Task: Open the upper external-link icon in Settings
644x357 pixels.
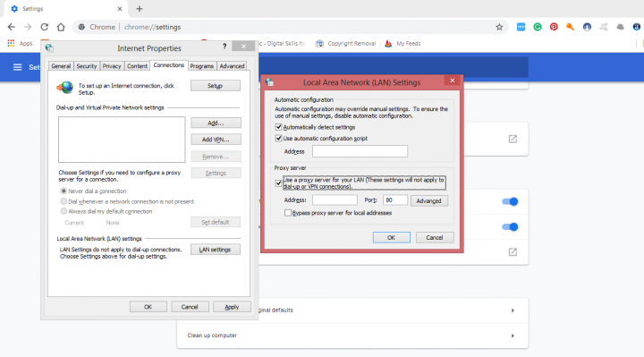Action: point(513,139)
